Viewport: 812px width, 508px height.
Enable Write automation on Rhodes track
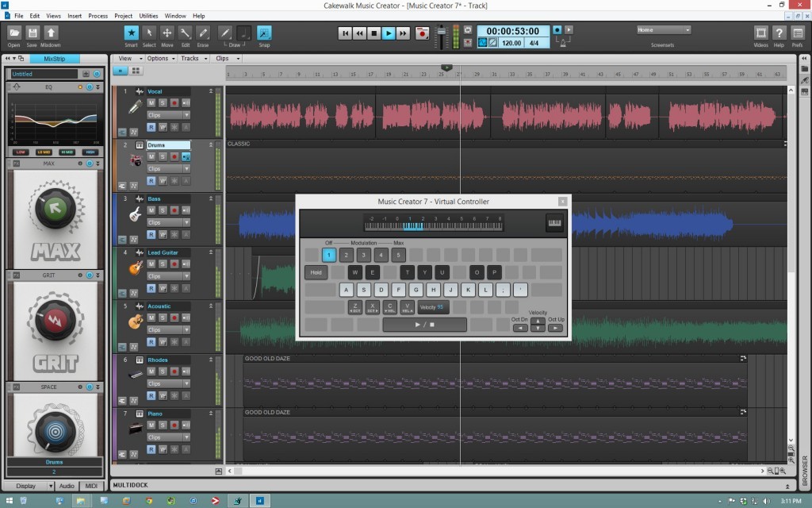click(163, 396)
